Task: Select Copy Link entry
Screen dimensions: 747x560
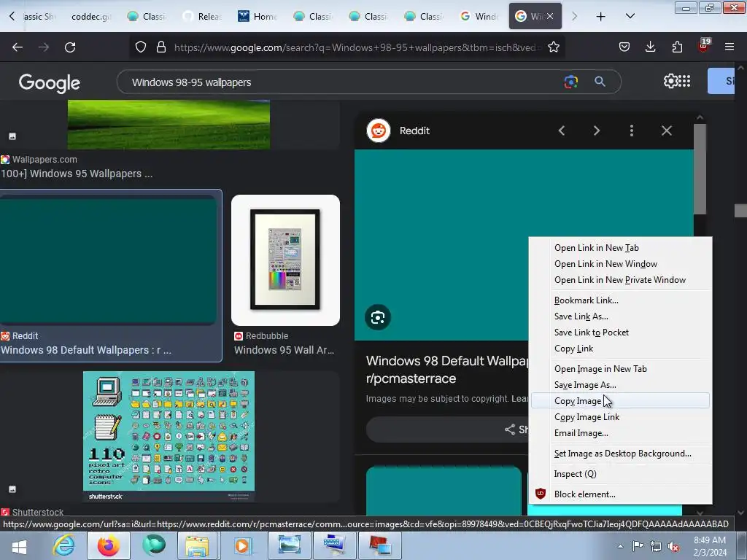Action: coord(620,349)
